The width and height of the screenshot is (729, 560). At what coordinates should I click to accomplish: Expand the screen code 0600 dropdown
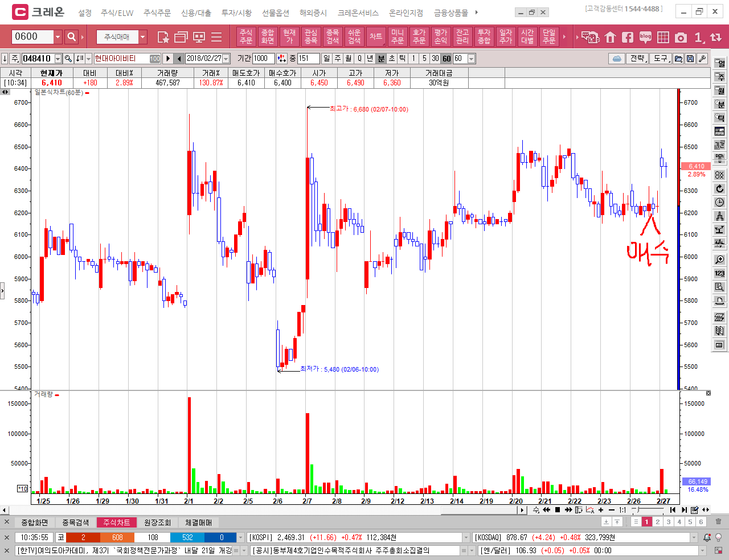click(58, 37)
